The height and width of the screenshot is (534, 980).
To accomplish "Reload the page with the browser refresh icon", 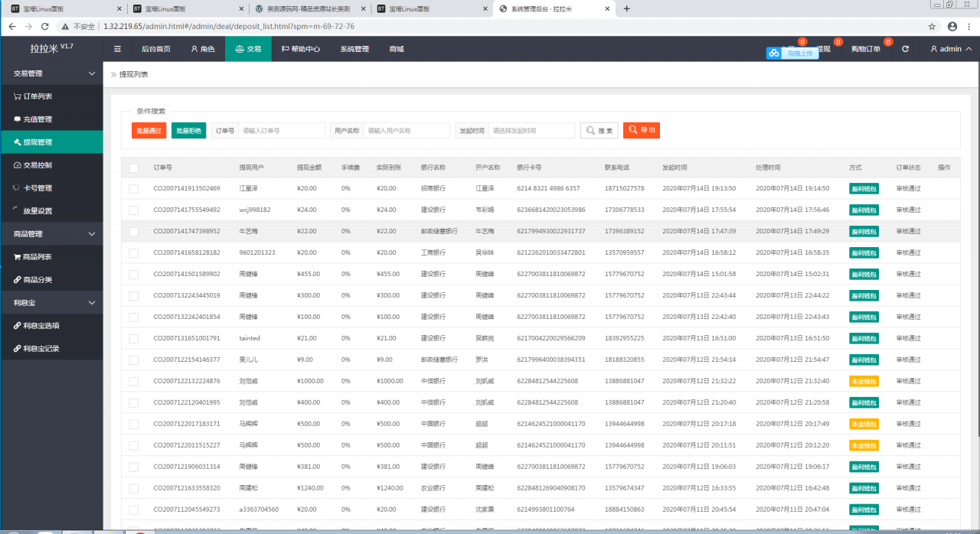I will [47, 26].
